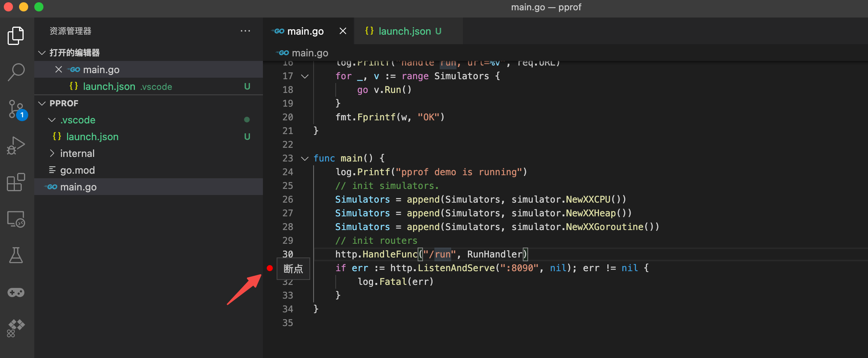Remove the red breakpoint on line 31
Viewport: 868px width, 358px height.
pyautogui.click(x=270, y=268)
